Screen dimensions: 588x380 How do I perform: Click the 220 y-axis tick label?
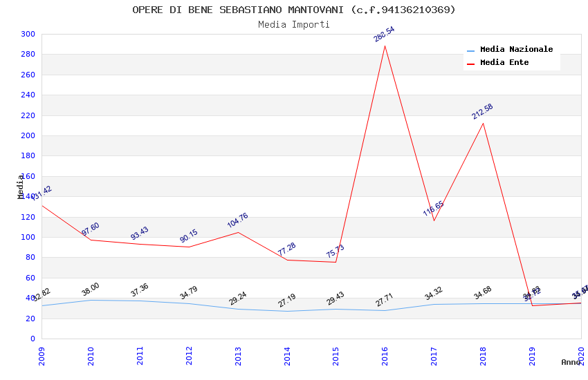pos(28,115)
